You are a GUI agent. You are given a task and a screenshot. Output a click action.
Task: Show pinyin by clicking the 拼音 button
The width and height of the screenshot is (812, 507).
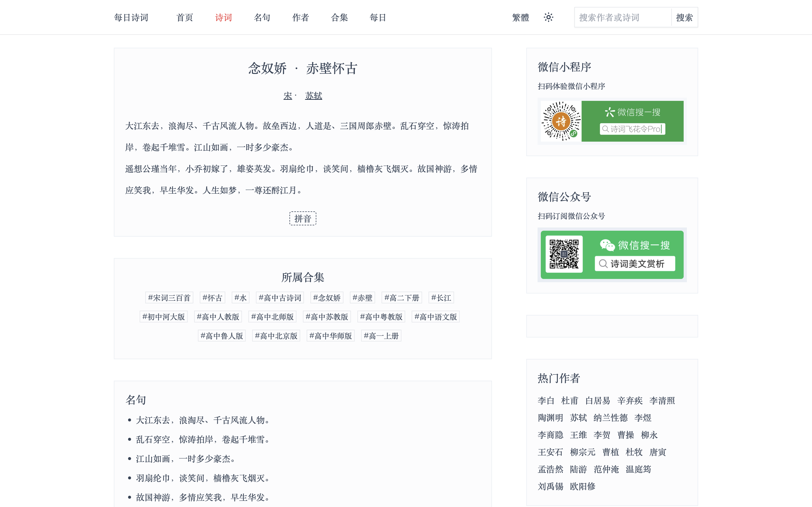click(x=302, y=218)
